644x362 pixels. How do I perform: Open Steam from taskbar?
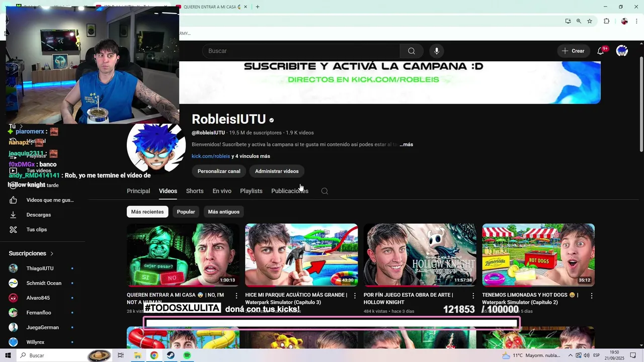(x=171, y=355)
